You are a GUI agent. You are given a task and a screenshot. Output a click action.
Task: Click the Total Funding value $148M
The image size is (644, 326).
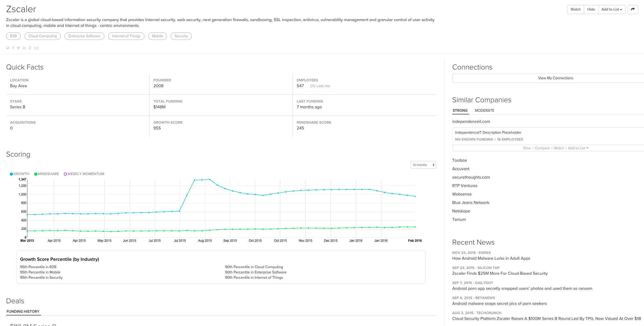(159, 107)
